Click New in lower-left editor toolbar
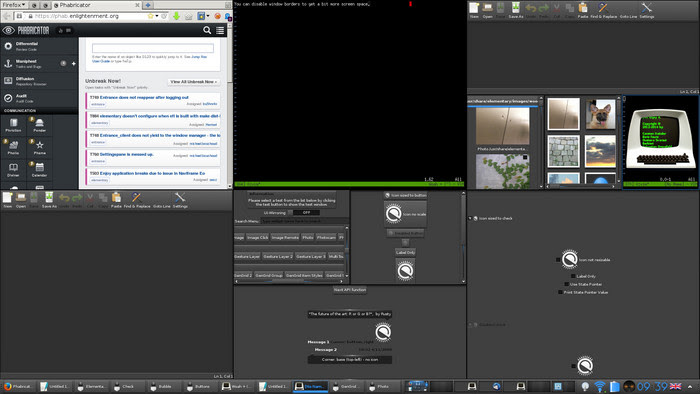 click(8, 200)
